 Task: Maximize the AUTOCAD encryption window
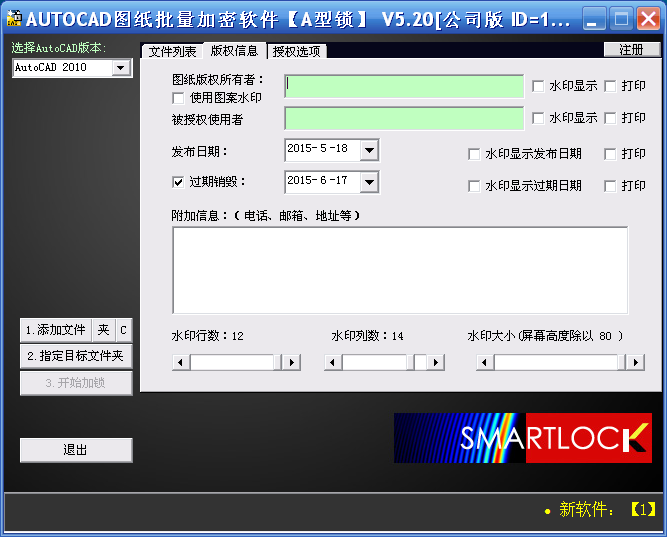tap(621, 19)
